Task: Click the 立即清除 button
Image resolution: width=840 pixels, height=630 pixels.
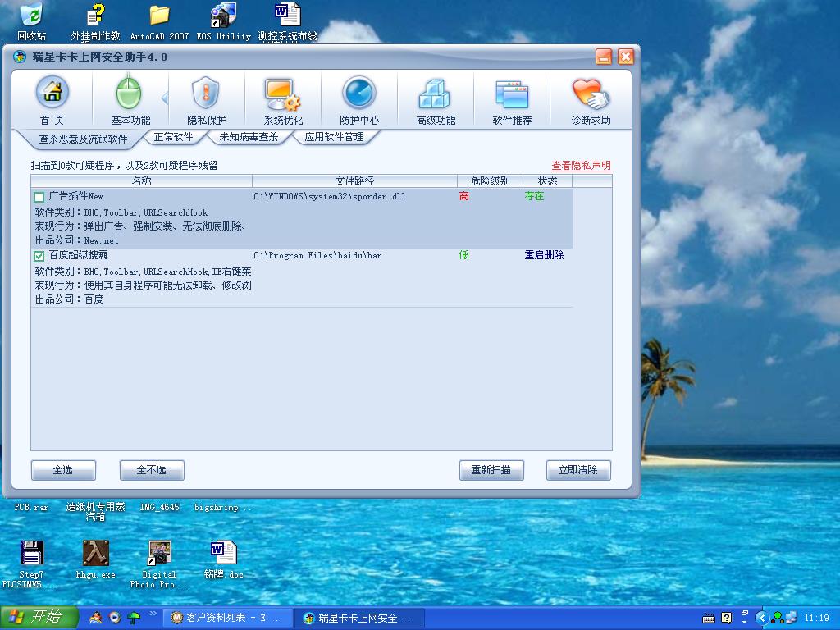Action: point(578,470)
